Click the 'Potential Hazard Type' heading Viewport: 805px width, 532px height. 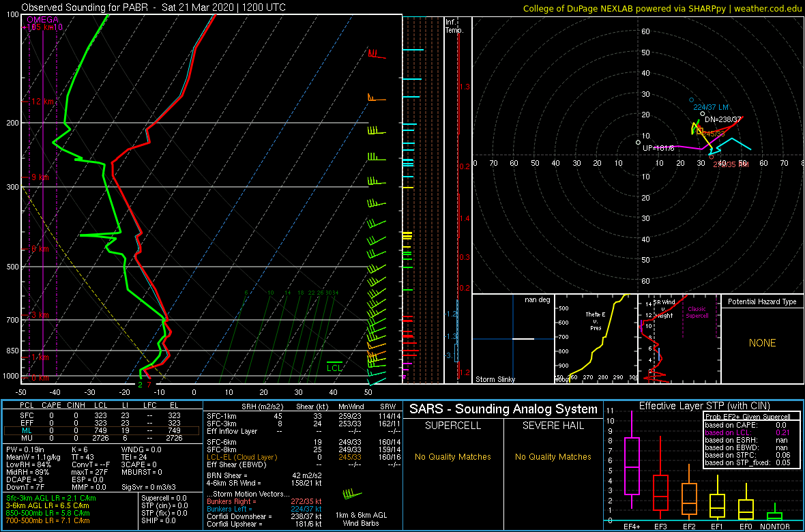coord(762,301)
